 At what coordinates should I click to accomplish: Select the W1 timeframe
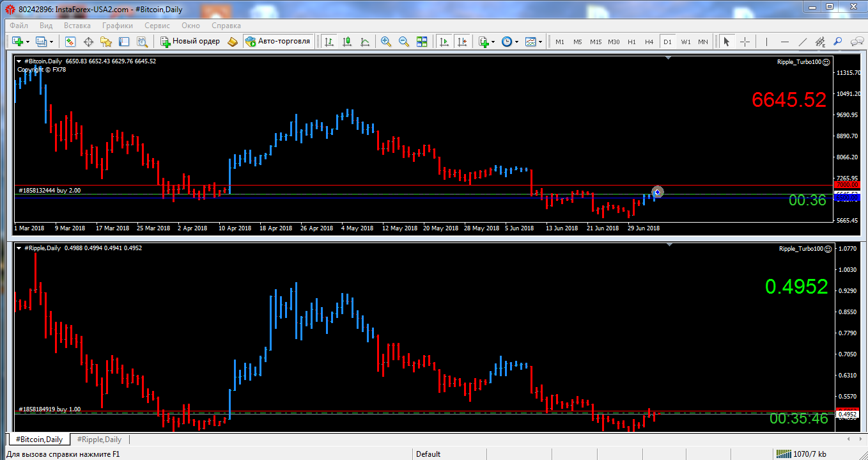[685, 42]
